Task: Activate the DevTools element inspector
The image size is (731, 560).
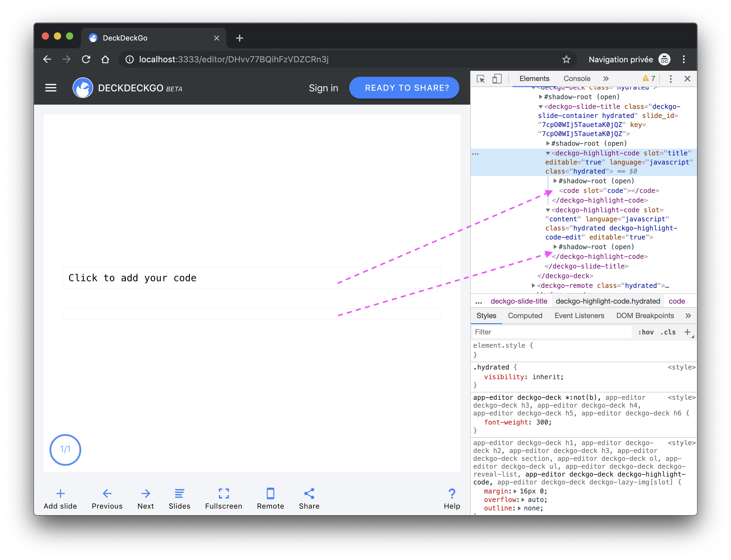Action: [480, 79]
